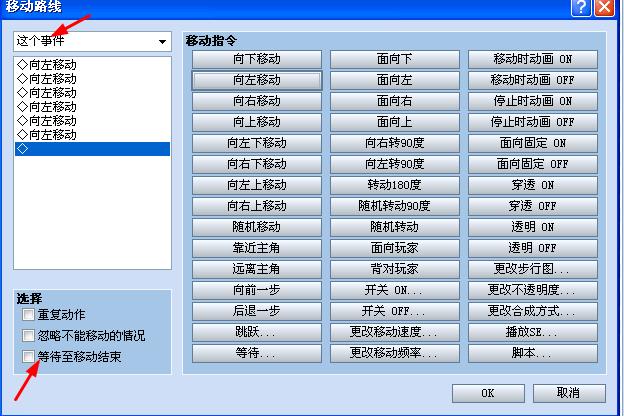Add the 随机移动 command

(257, 227)
